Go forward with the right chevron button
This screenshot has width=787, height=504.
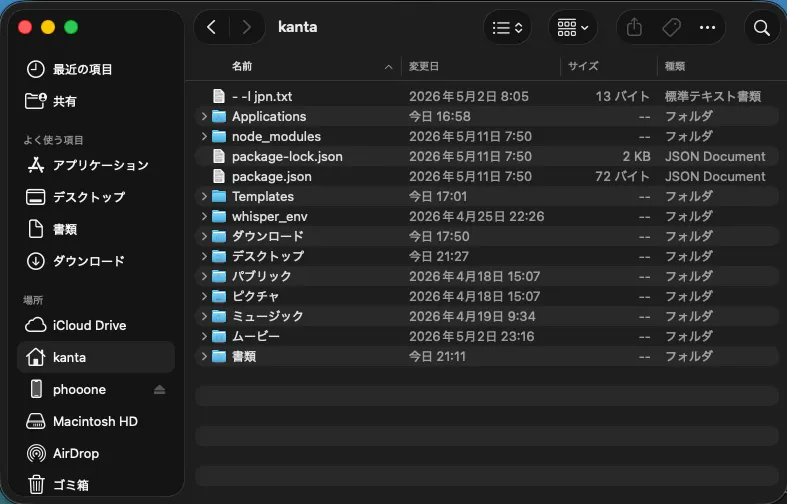(x=246, y=27)
